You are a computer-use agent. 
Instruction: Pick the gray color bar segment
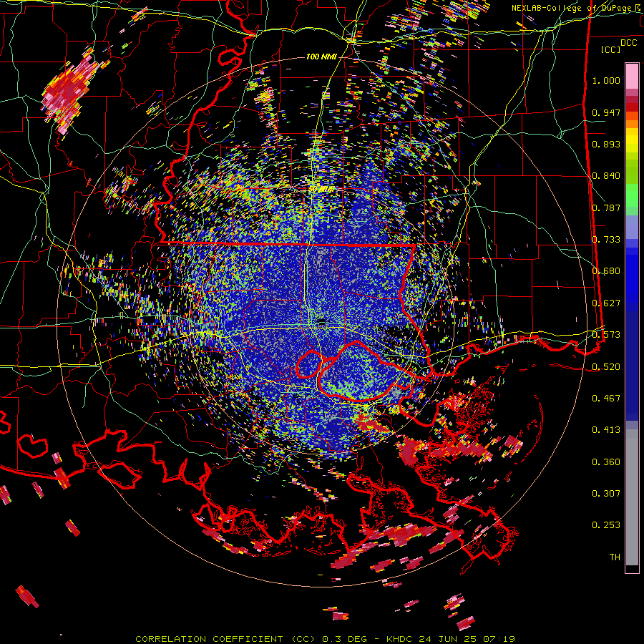(x=632, y=497)
